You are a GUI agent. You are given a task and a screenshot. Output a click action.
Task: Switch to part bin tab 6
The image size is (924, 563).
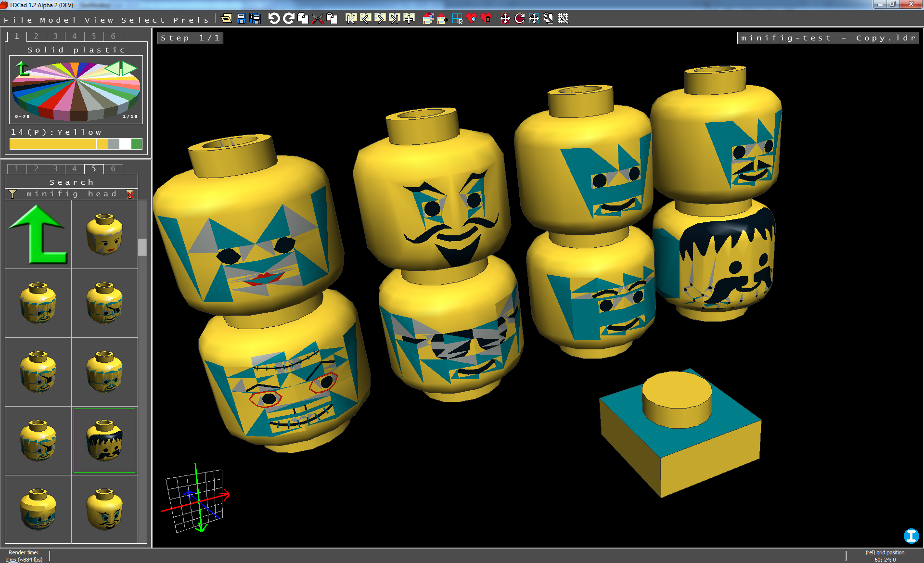pyautogui.click(x=113, y=169)
